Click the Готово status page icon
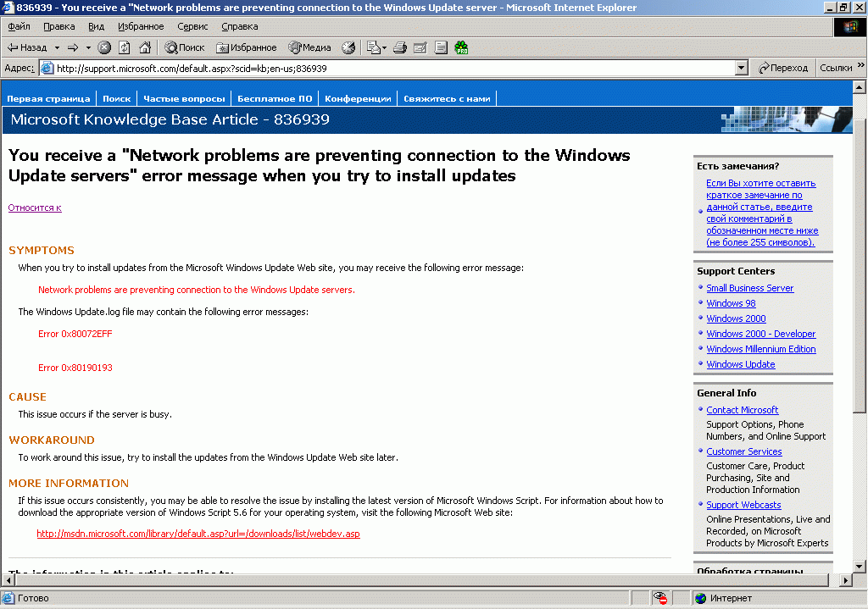The image size is (868, 609). [x=8, y=598]
